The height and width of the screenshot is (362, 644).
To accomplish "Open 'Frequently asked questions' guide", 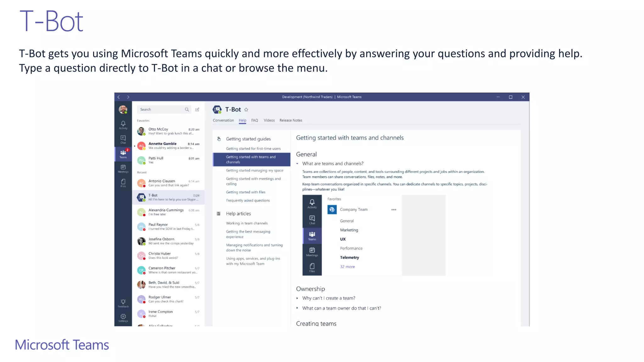I will [248, 200].
